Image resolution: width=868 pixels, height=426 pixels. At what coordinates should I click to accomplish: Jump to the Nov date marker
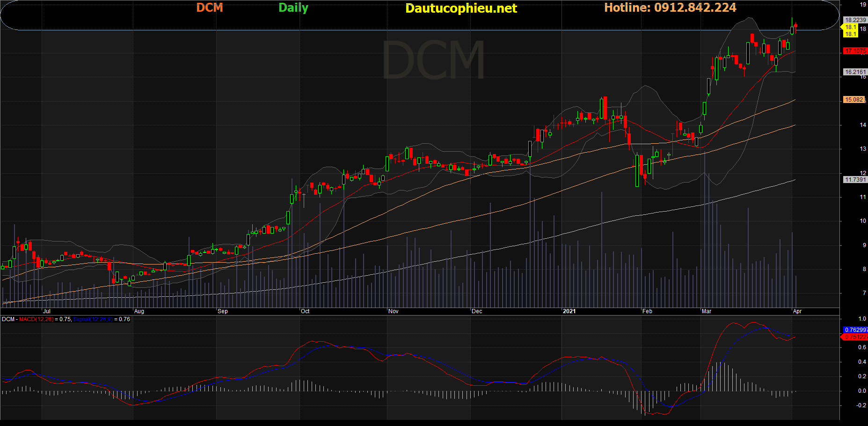[x=394, y=311]
